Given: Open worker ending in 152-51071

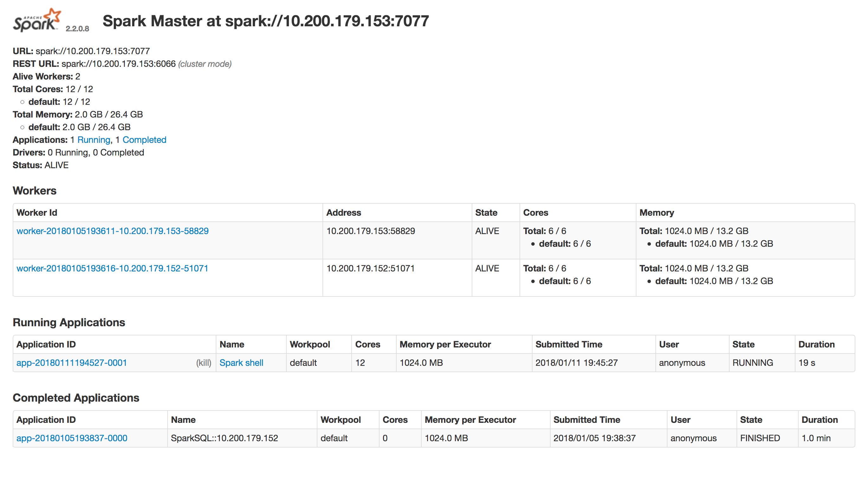Looking at the screenshot, I should point(112,269).
